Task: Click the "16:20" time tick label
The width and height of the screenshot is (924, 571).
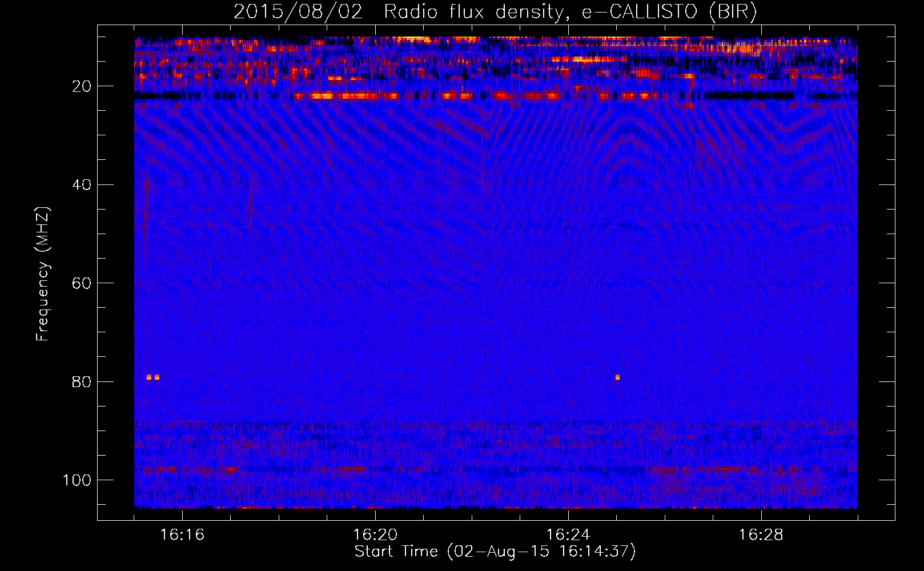Action: tap(375, 535)
